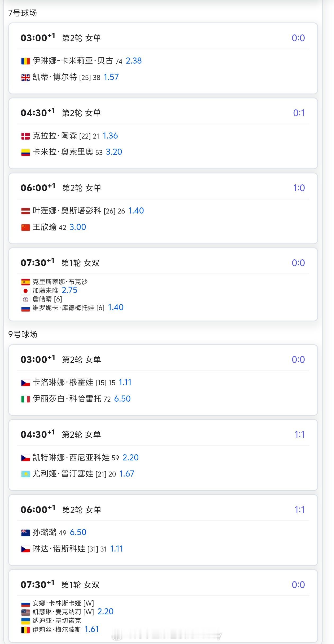Click the Colombian flag by 卡米拉·奥索里奥
Viewport: 334px width, 644px height.
[x=25, y=152]
